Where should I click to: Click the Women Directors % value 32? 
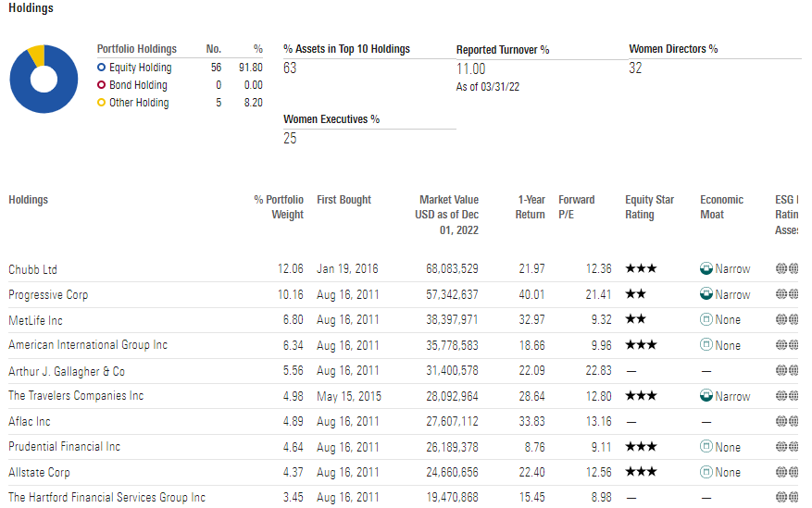click(x=635, y=68)
